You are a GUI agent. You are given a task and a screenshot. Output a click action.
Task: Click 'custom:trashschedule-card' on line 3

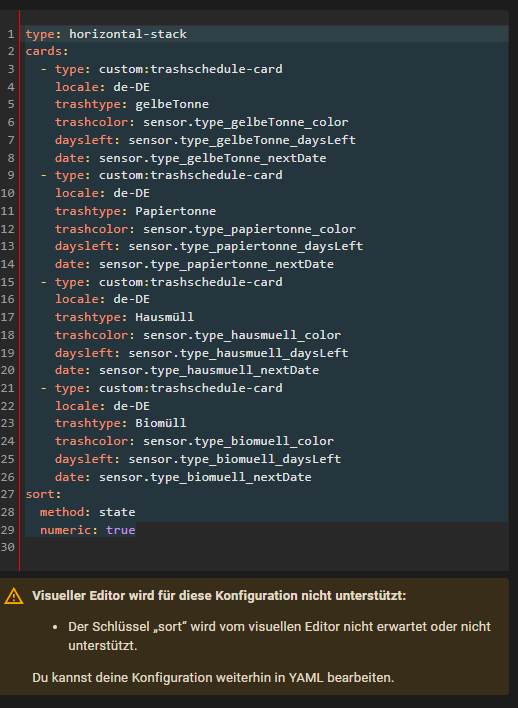191,69
